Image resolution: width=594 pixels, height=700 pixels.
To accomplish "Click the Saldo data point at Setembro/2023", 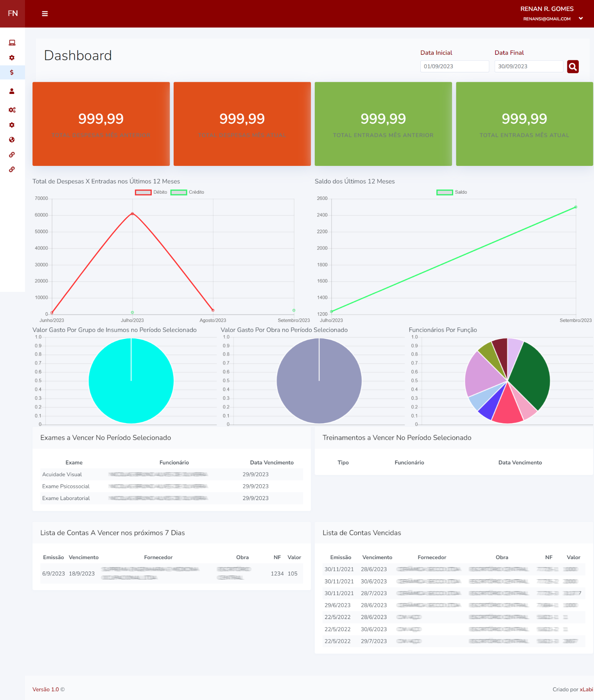I will [x=576, y=207].
